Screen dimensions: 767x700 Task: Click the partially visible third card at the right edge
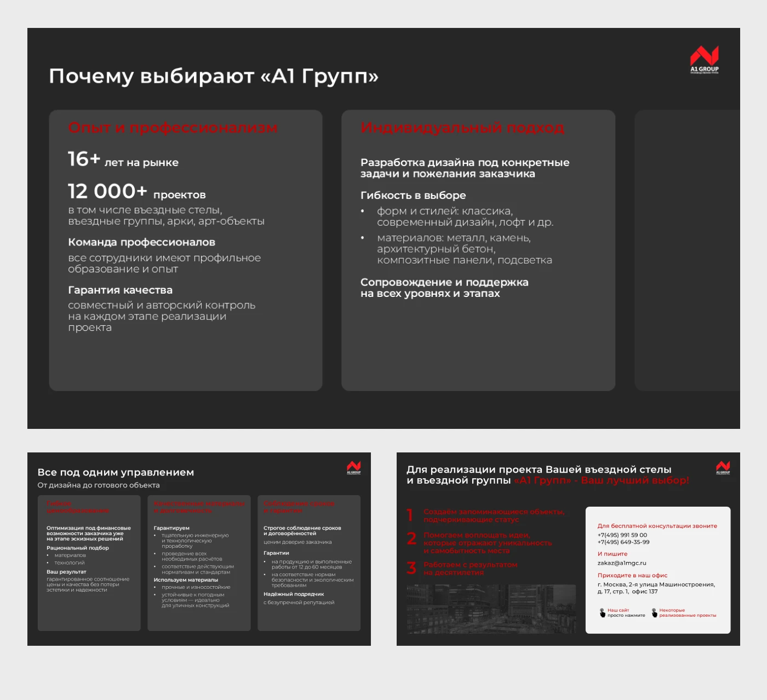click(x=686, y=250)
